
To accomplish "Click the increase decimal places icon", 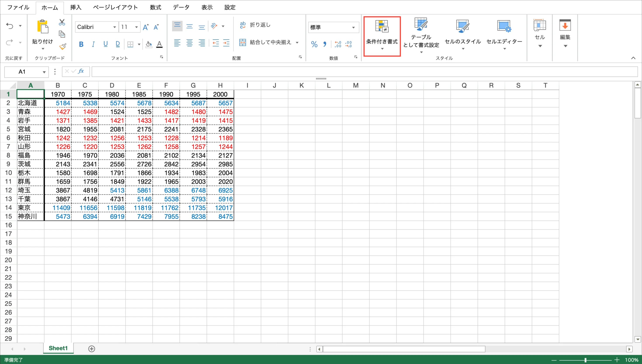I will [x=338, y=45].
